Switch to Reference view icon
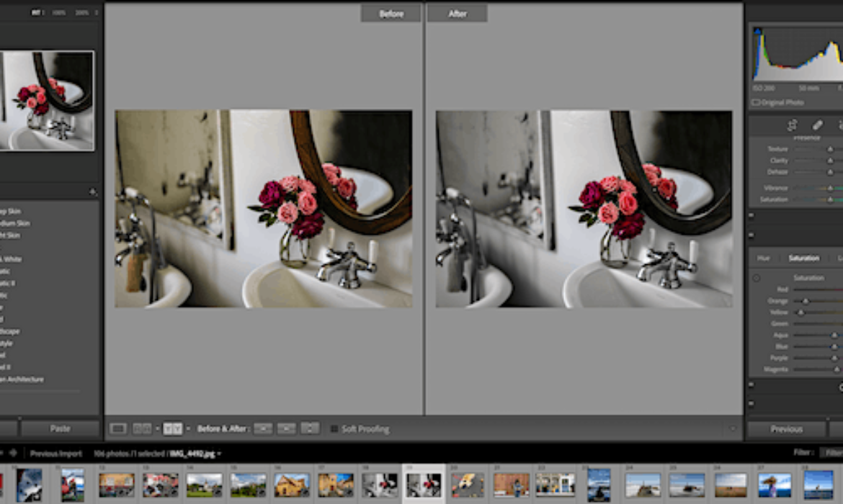Image resolution: width=843 pixels, height=504 pixels. [142, 428]
